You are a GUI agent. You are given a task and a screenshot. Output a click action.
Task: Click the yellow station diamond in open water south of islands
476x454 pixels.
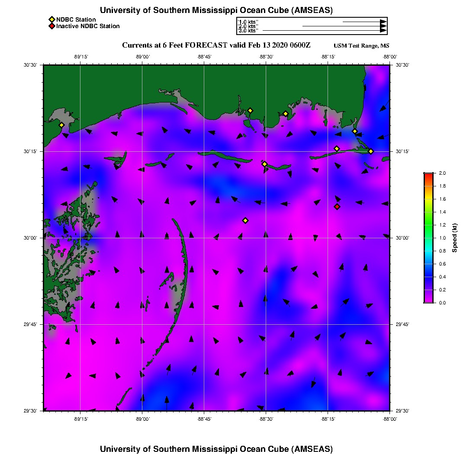point(245,221)
